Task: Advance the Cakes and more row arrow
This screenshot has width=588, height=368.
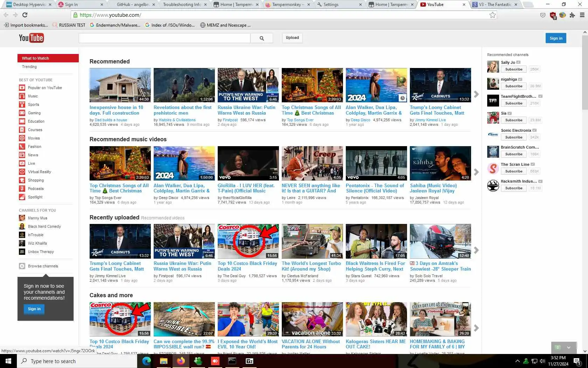Action: coord(476,328)
